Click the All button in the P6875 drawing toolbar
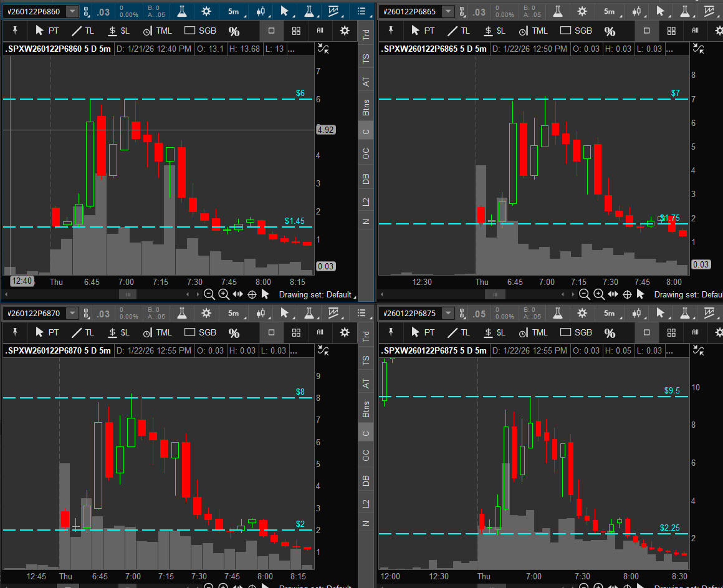723x588 pixels. coord(696,332)
